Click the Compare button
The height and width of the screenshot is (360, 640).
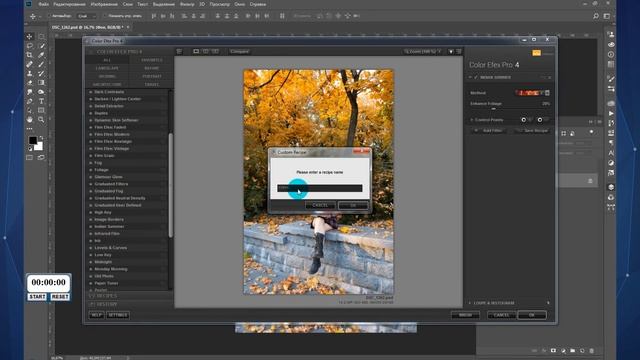click(240, 51)
